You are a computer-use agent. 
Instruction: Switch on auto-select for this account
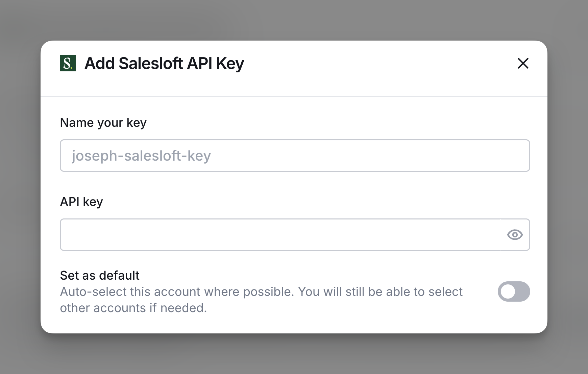coord(514,291)
